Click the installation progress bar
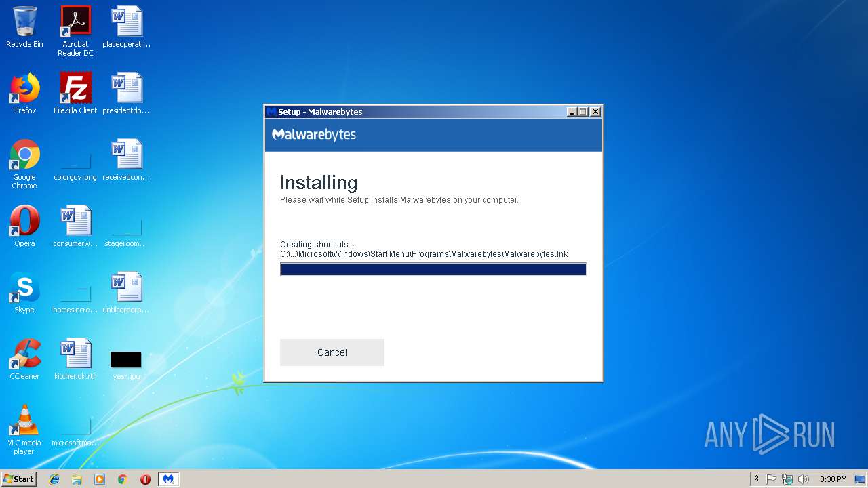 point(433,269)
